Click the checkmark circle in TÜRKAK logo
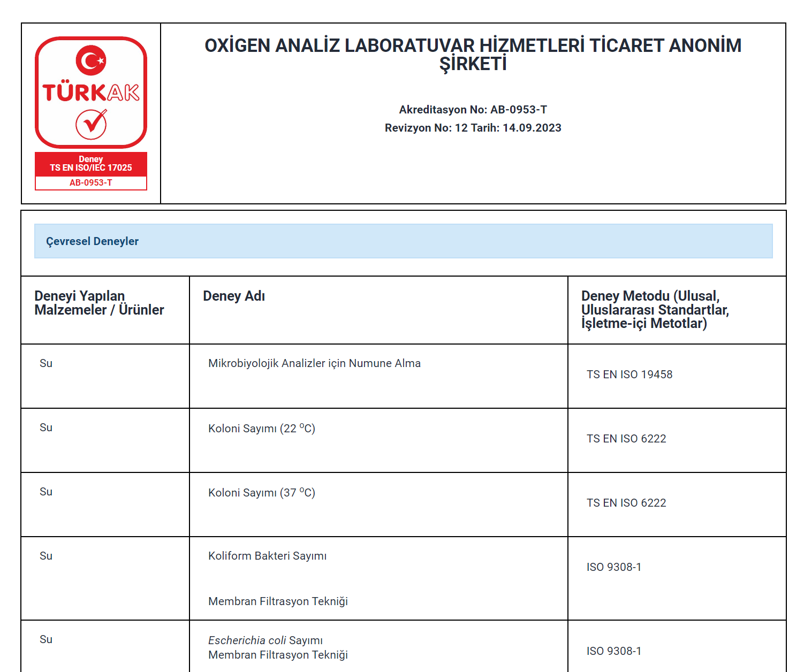 [91, 124]
